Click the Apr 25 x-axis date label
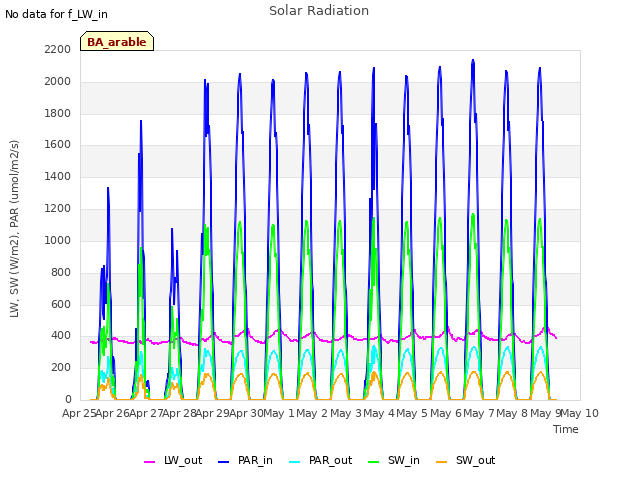 click(79, 413)
